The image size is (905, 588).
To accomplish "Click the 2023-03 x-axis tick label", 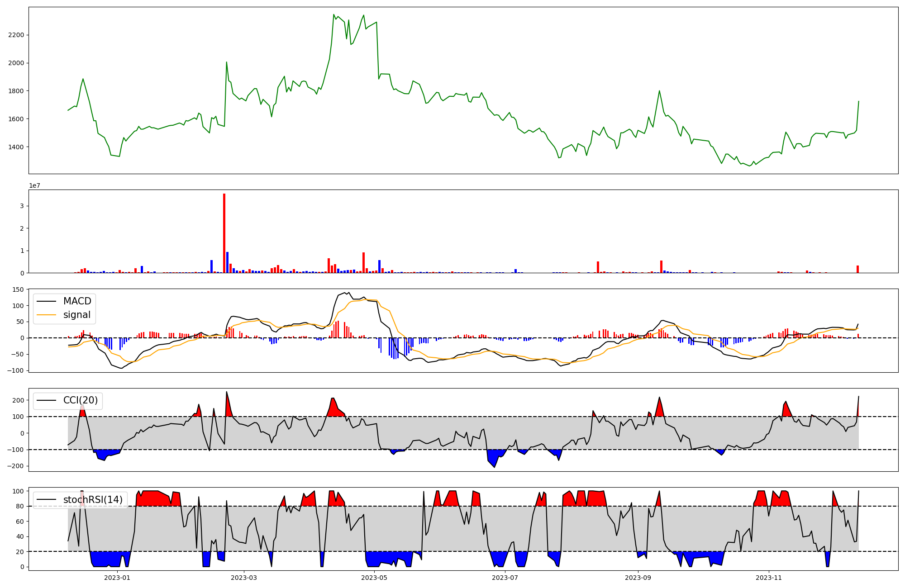I will [244, 578].
